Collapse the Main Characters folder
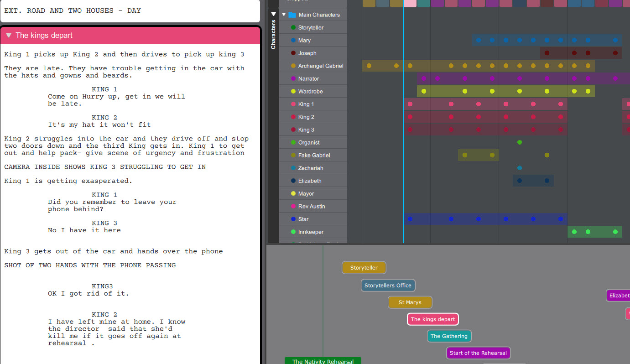 tap(284, 15)
